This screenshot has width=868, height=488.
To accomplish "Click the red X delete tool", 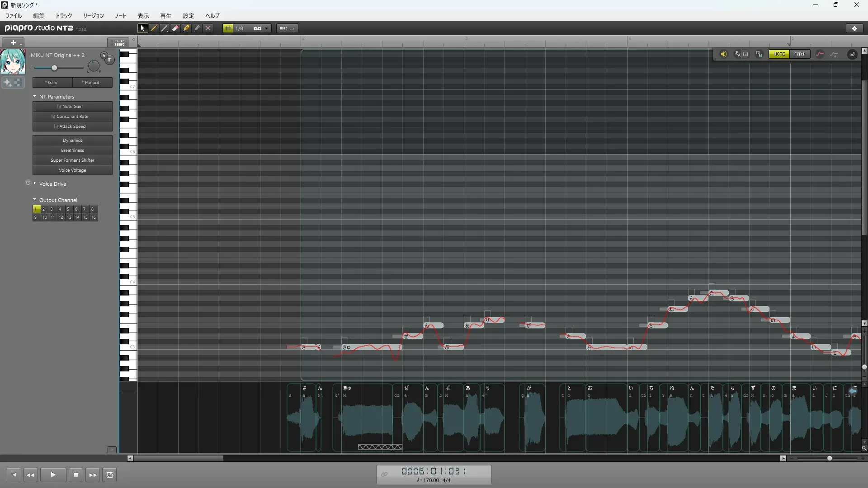I will click(208, 28).
